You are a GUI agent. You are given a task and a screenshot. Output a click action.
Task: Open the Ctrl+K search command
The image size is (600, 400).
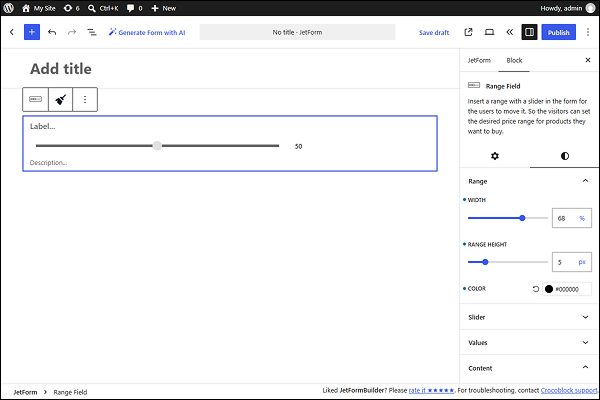(103, 8)
